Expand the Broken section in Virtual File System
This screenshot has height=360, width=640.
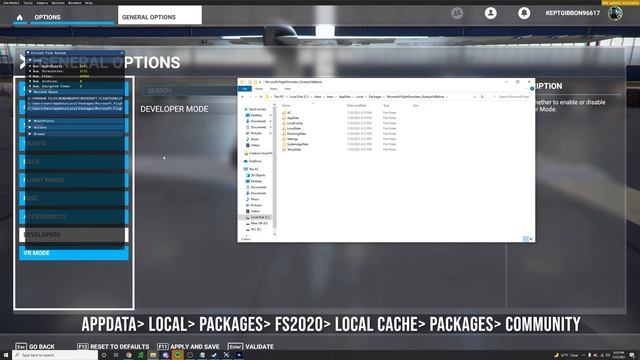[x=30, y=134]
